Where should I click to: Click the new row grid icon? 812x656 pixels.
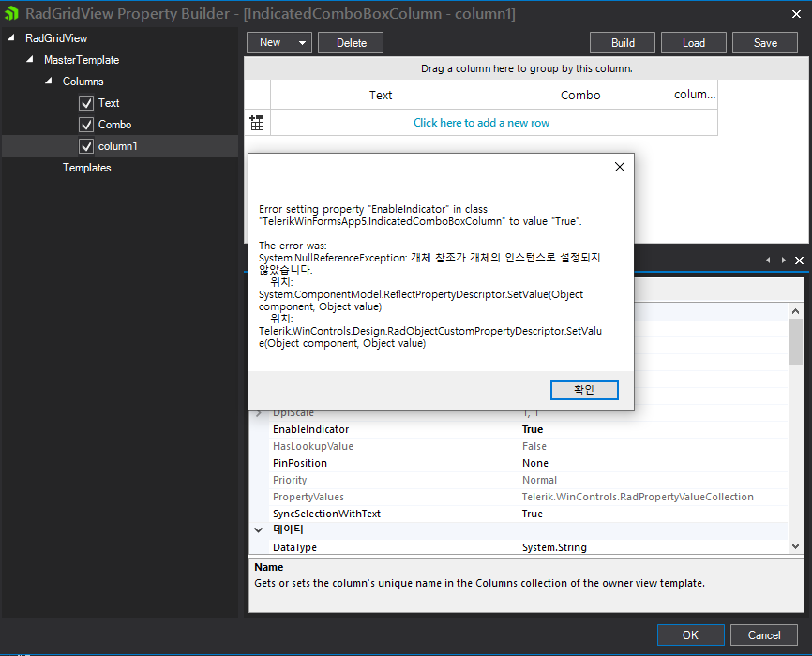(257, 123)
